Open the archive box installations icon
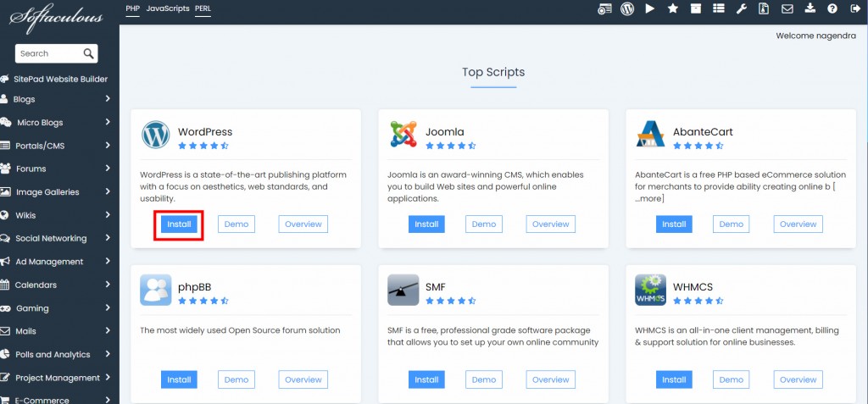The width and height of the screenshot is (868, 404). 695,8
